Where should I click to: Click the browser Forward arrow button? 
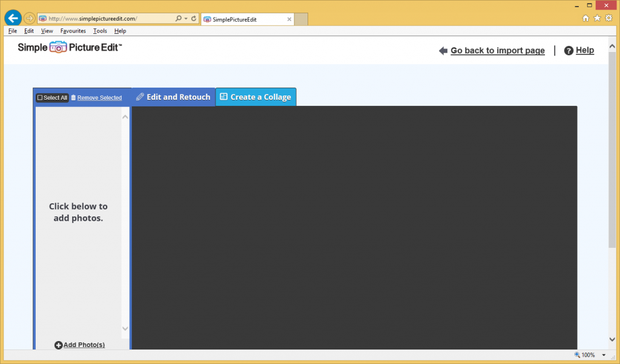point(29,18)
